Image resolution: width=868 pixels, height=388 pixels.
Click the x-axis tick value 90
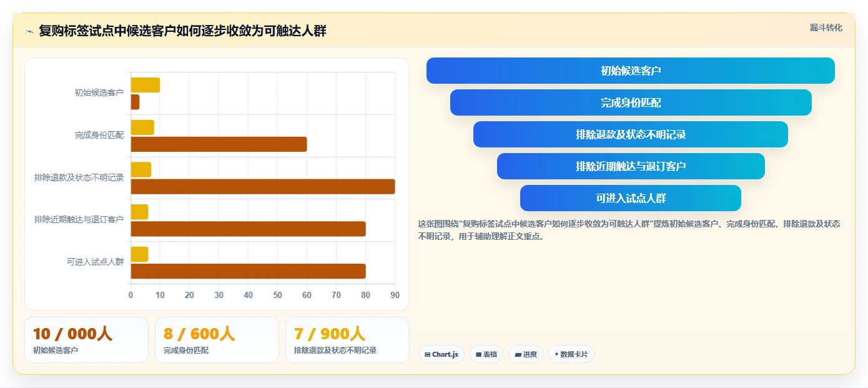pyautogui.click(x=395, y=295)
